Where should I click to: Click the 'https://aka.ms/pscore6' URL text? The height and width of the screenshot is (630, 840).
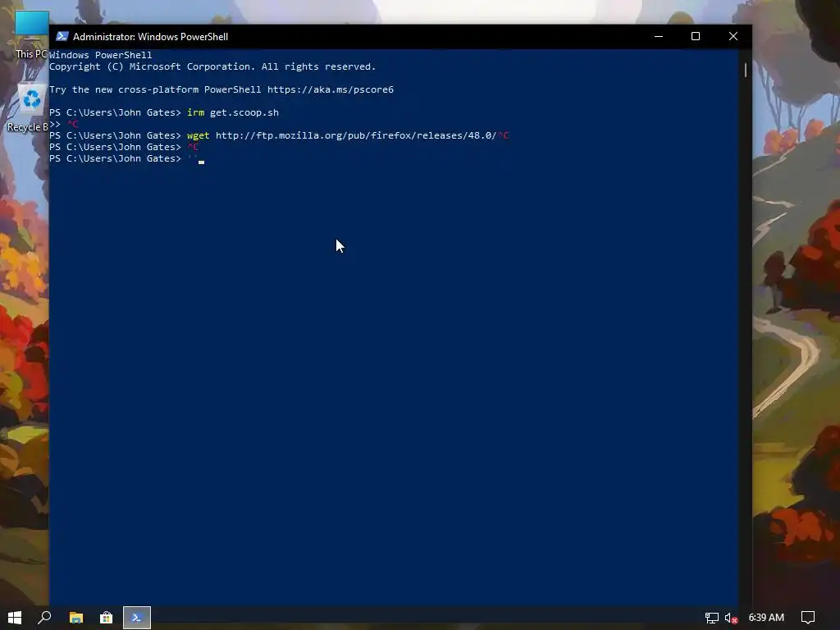pos(331,89)
